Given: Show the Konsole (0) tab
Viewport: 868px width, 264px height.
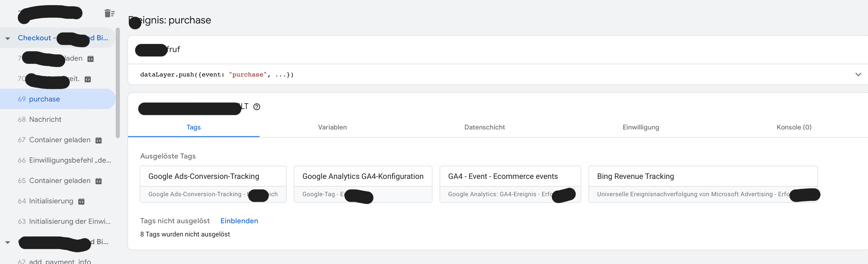Looking at the screenshot, I should 794,127.
